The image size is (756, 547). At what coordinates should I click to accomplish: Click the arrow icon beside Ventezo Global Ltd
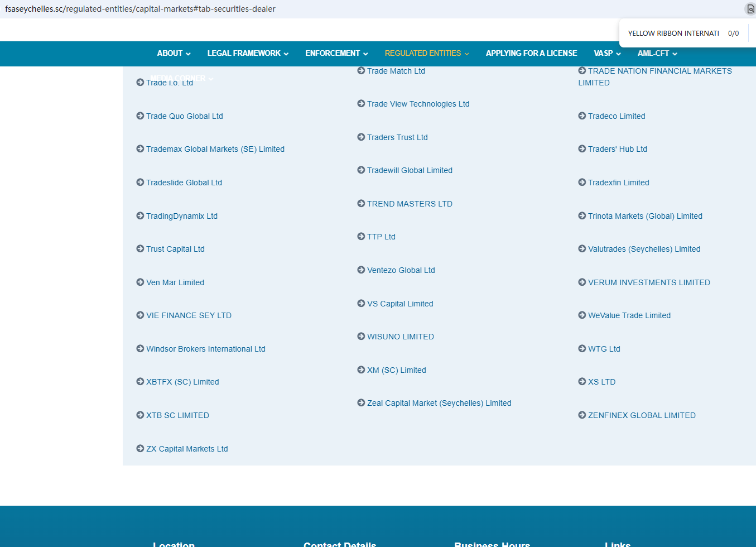361,270
